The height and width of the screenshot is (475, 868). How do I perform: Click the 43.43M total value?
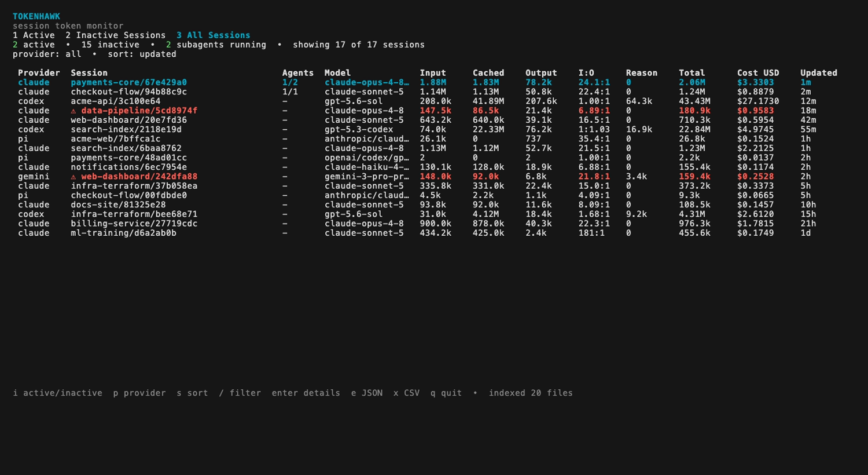[694, 101]
